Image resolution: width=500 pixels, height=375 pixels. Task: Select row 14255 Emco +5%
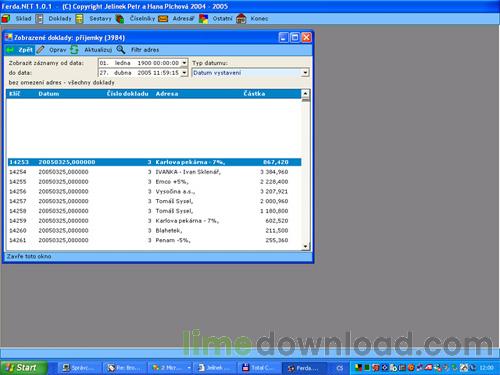point(154,182)
